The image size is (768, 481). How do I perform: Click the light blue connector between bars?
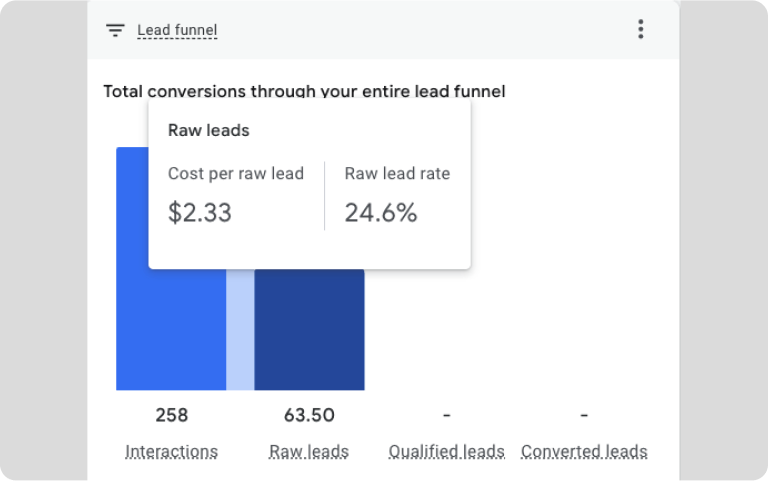[x=240, y=330]
